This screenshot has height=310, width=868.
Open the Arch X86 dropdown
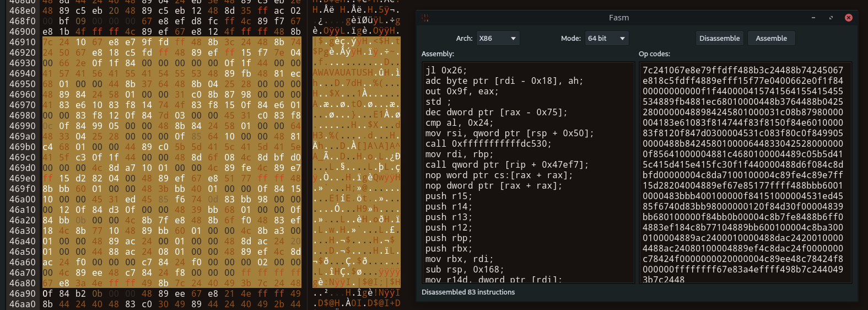498,39
